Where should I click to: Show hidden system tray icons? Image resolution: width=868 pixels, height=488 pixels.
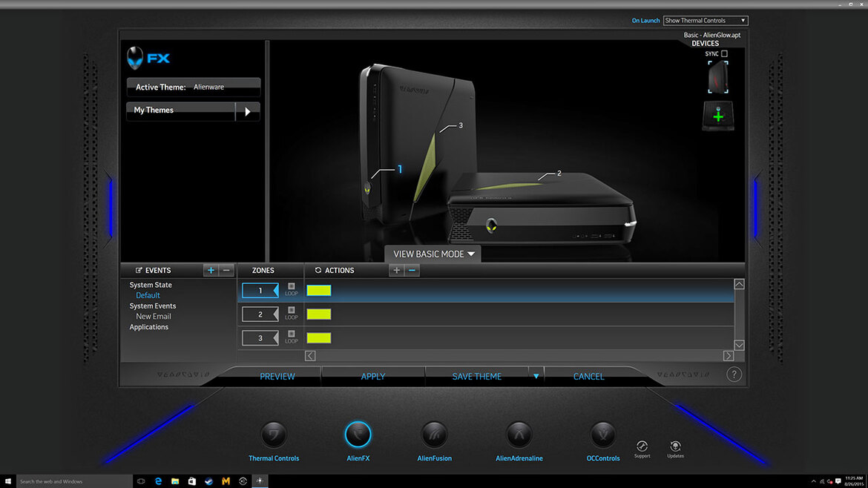click(813, 481)
